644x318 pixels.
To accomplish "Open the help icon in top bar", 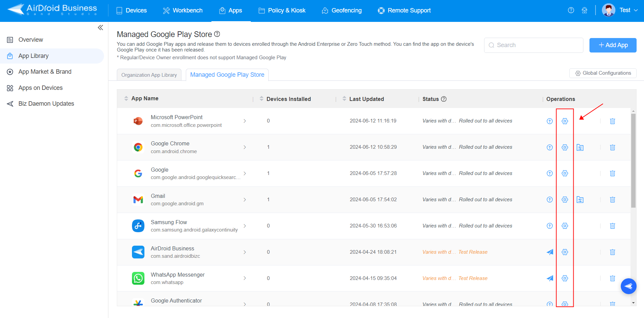I will coord(571,10).
